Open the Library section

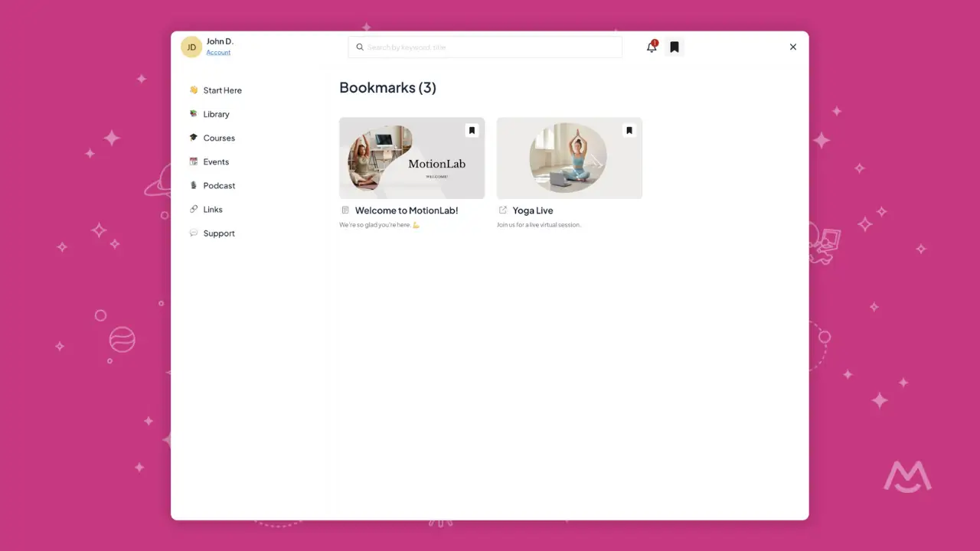(x=216, y=113)
